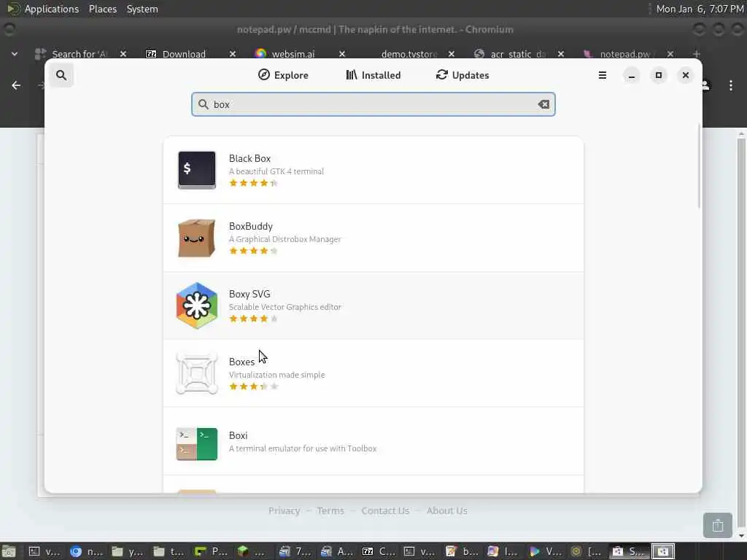The image size is (747, 560).
Task: Open the Boxi terminal emulator icon
Action: tap(197, 444)
